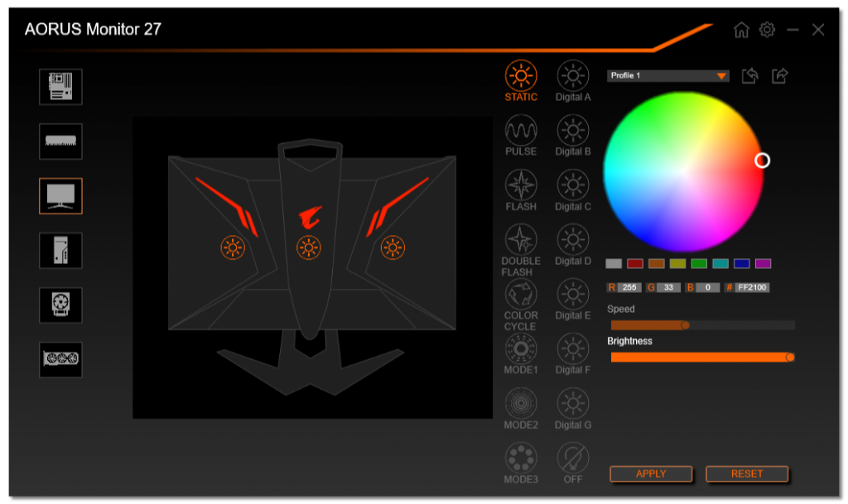The height and width of the screenshot is (504, 848).
Task: Toggle the left LED zone on monitor
Action: pos(233,248)
